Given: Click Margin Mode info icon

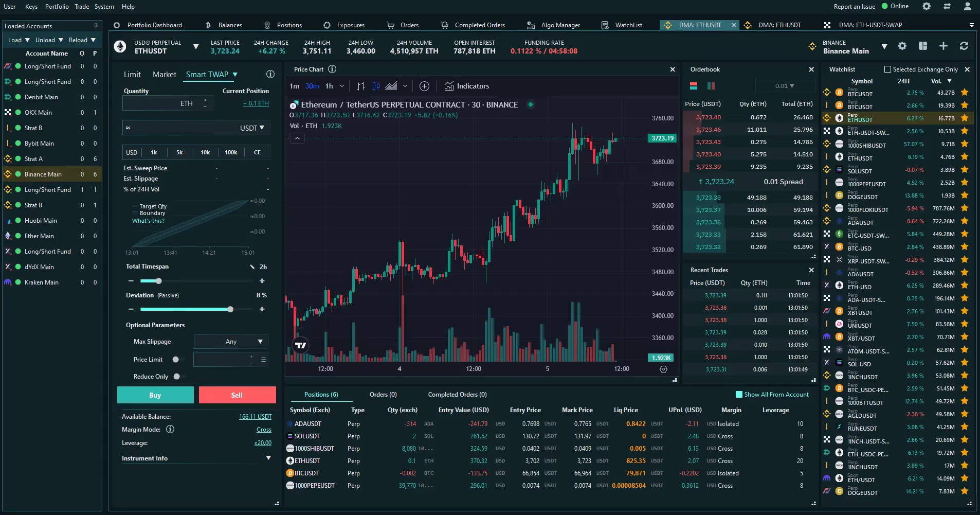Looking at the screenshot, I should point(170,429).
